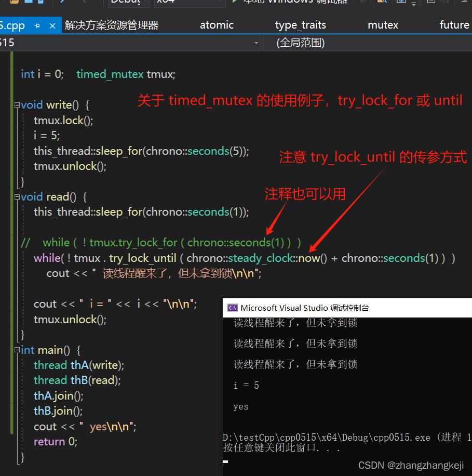Click console output 'yes'

241,407
